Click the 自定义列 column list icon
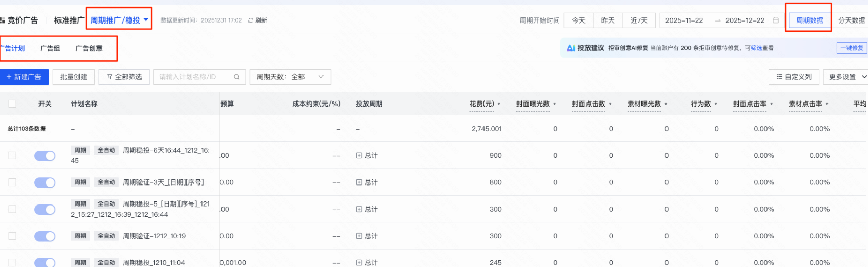Viewport: 868px width, 267px height. [x=779, y=77]
